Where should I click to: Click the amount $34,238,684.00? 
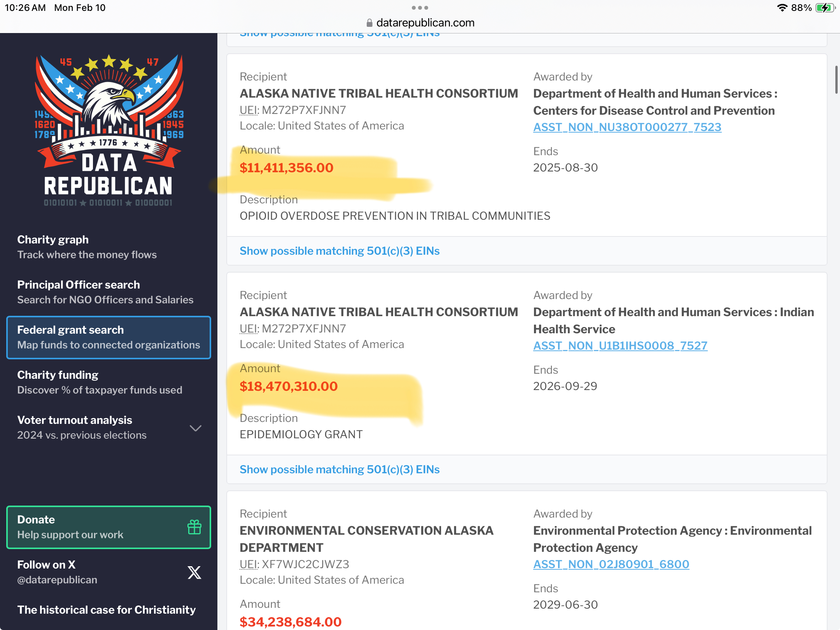coord(290,622)
